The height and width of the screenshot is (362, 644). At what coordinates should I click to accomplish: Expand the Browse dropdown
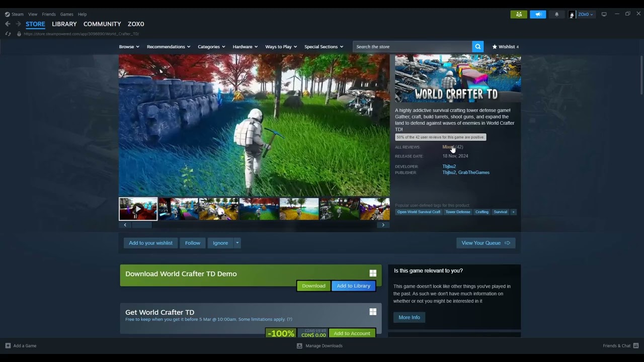pos(129,47)
